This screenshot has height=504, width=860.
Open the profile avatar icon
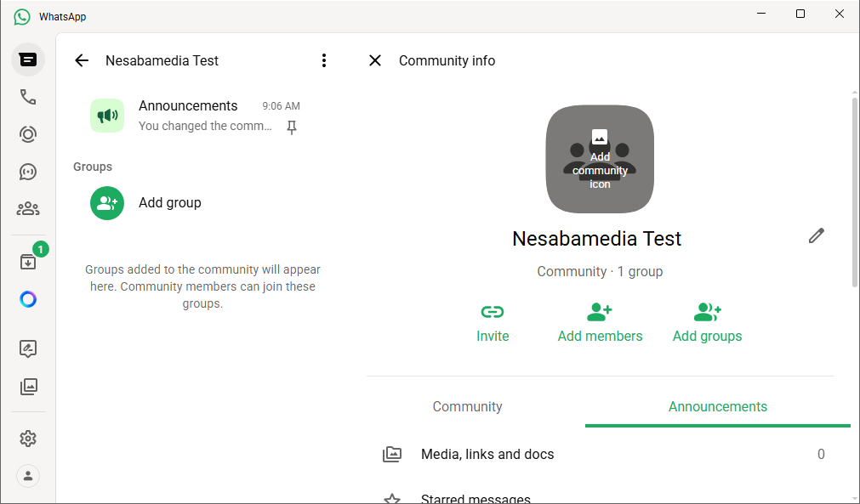tap(28, 476)
